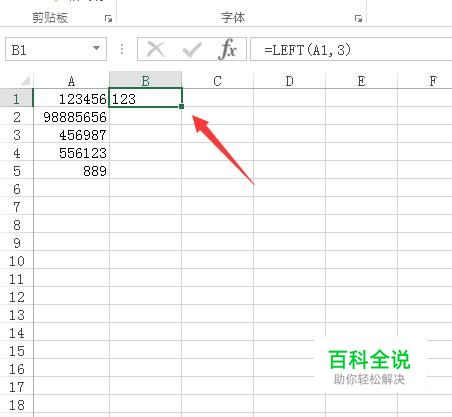
Task: Select row 17 header
Action: click(x=17, y=386)
